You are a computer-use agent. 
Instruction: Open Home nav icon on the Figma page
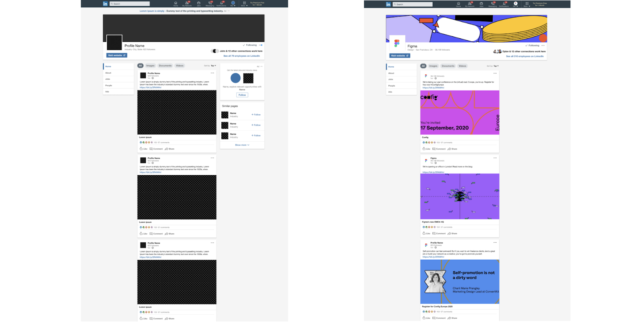click(x=458, y=4)
